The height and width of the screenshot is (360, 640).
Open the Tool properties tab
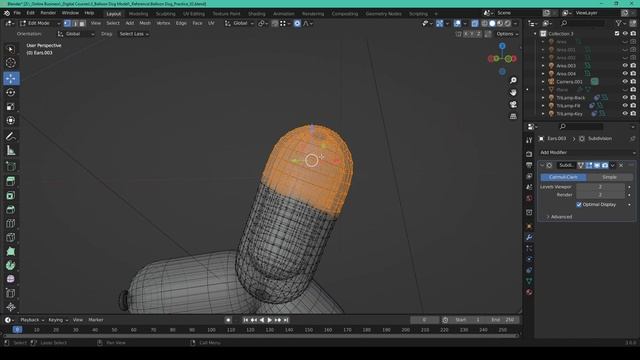tap(529, 140)
